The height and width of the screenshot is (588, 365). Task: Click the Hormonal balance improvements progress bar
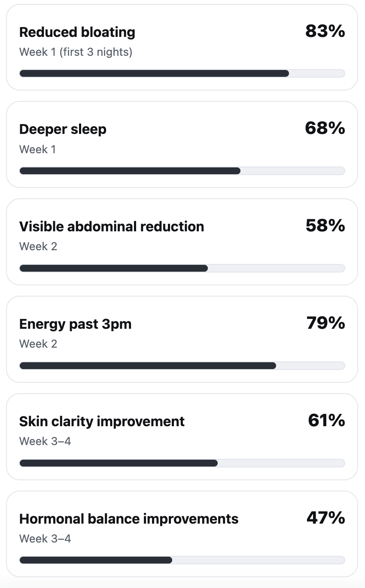(x=182, y=560)
